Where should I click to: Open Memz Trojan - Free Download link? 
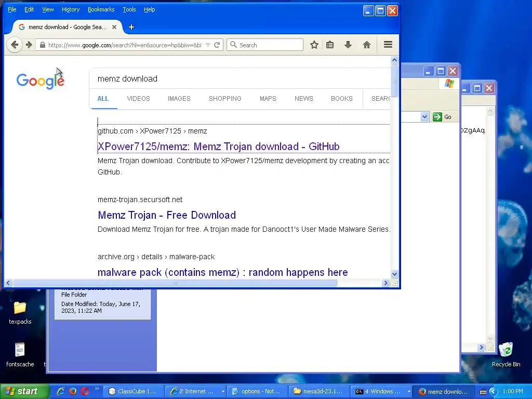click(x=167, y=215)
